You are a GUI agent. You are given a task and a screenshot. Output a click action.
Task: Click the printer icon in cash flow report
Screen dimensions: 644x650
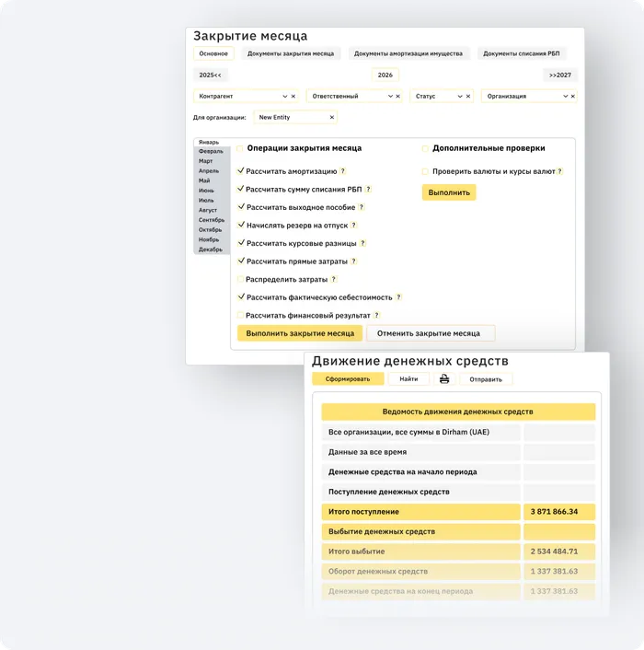444,378
